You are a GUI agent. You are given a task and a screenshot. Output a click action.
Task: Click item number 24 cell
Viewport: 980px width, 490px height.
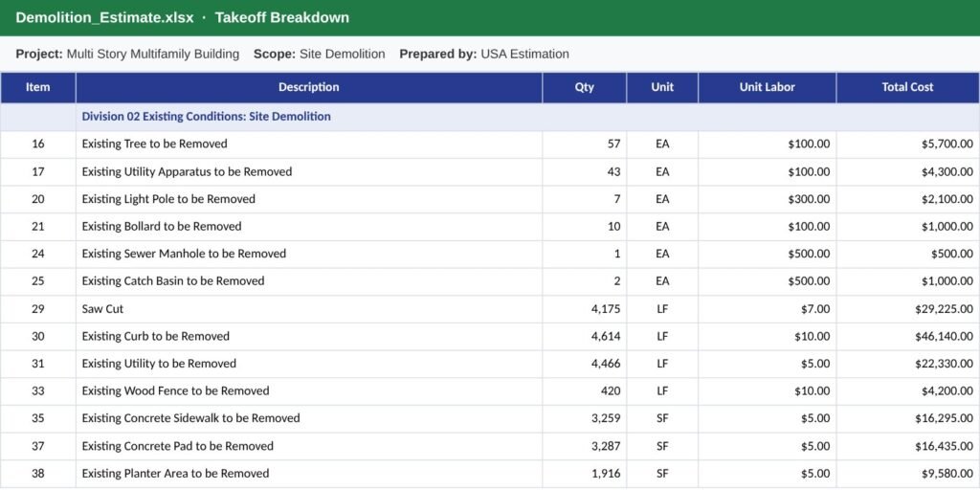tap(38, 255)
